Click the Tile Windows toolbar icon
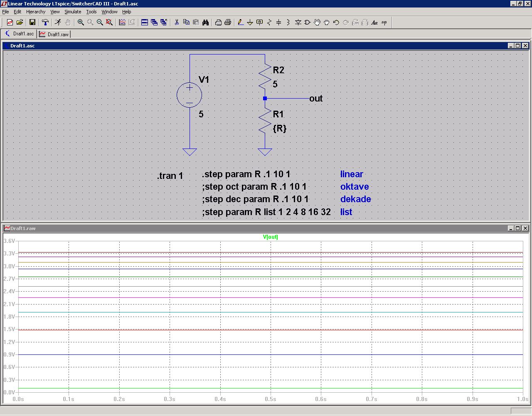532x416 pixels. (145, 22)
